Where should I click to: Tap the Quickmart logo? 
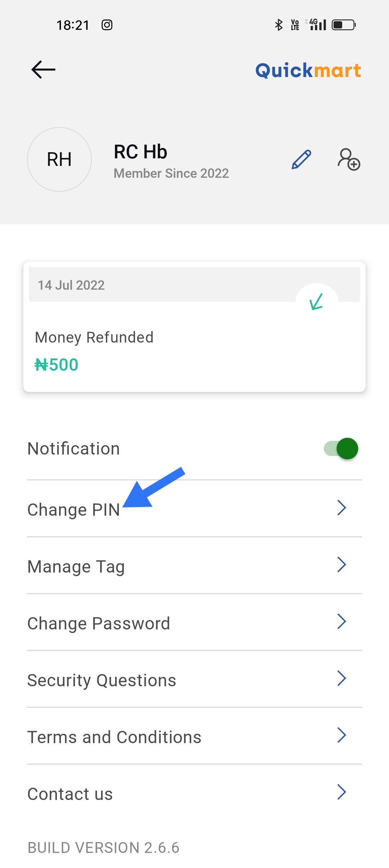pos(308,70)
